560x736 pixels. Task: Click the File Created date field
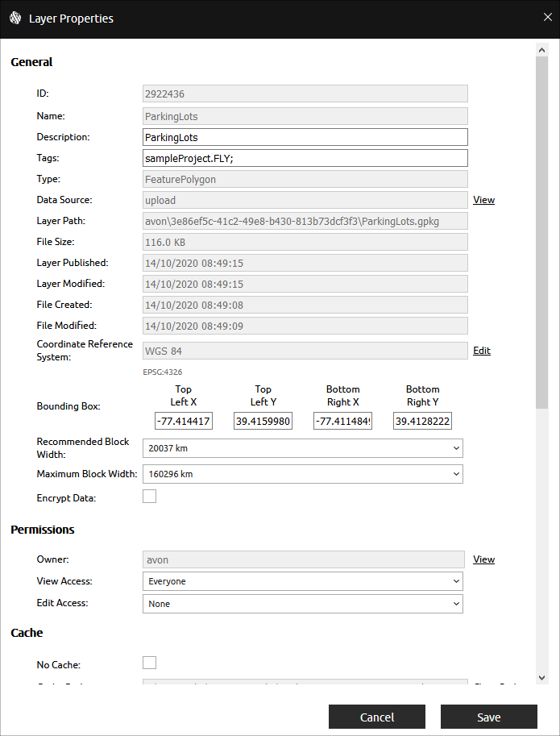click(x=305, y=305)
